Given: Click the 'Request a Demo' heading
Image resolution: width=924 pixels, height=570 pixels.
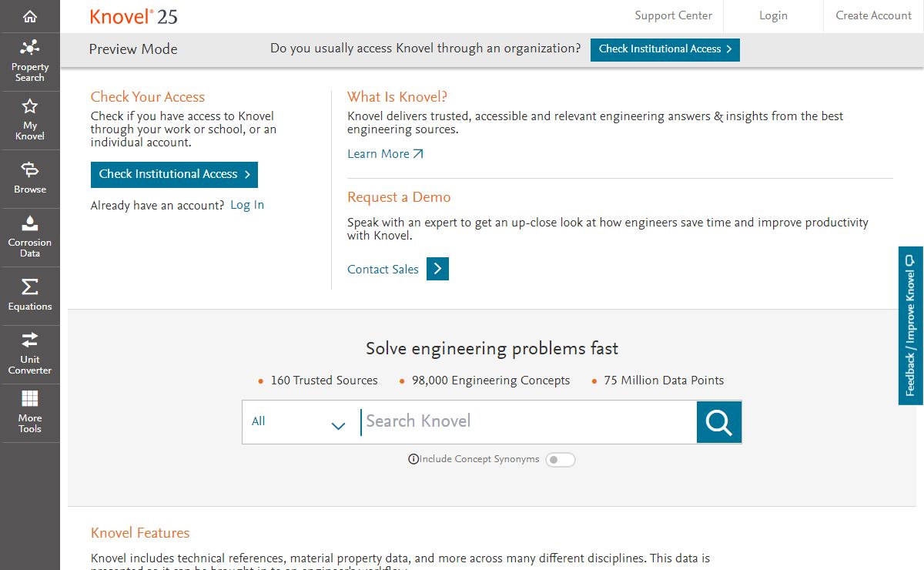Looking at the screenshot, I should (x=399, y=197).
